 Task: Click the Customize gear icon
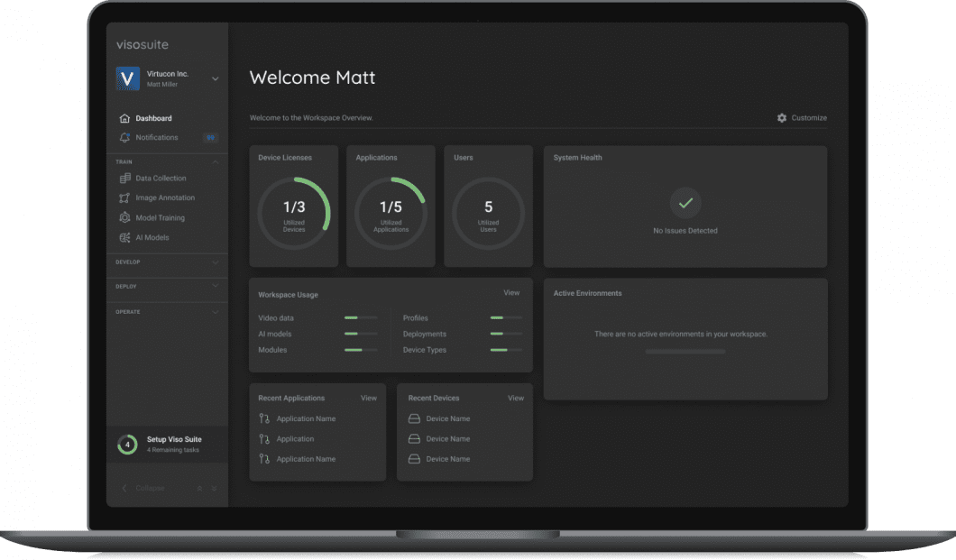pos(782,117)
